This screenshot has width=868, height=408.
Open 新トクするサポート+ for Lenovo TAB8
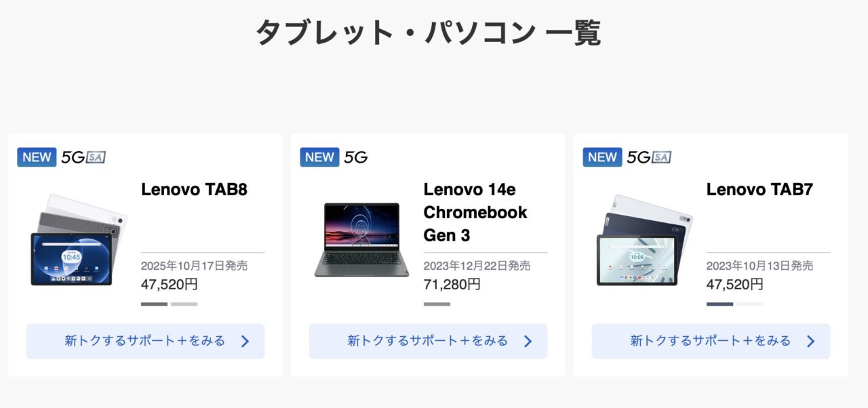coord(144,341)
